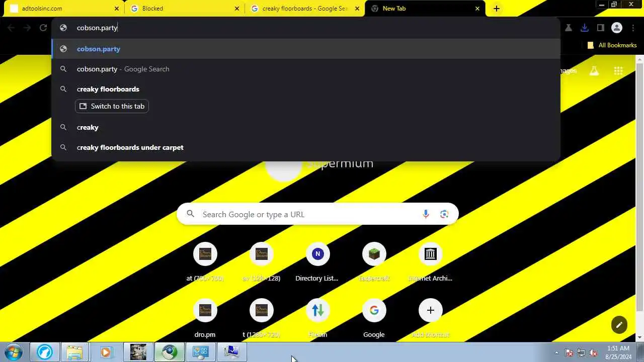Select the creaky suggestion
Screen dimensions: 644x362
click(x=306, y=127)
